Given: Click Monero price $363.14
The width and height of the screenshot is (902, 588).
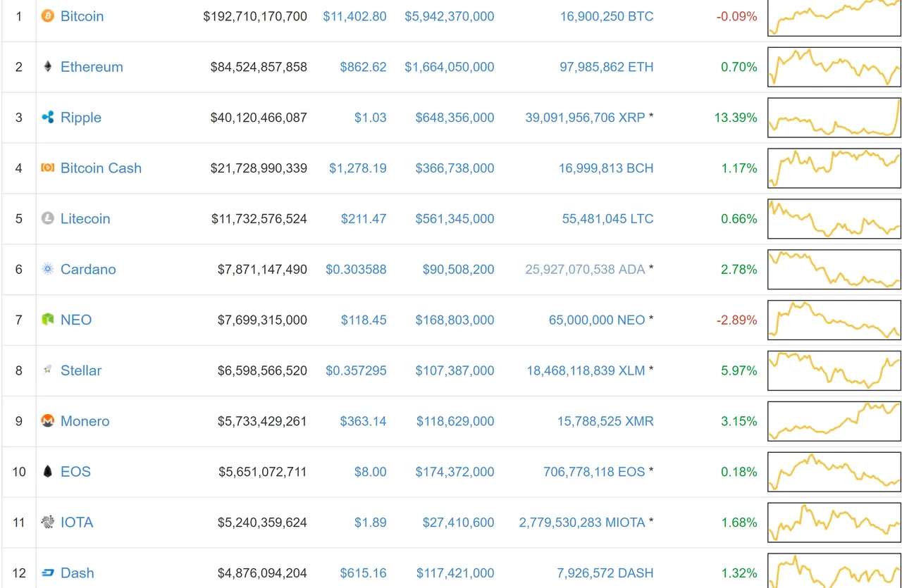Looking at the screenshot, I should click(364, 421).
